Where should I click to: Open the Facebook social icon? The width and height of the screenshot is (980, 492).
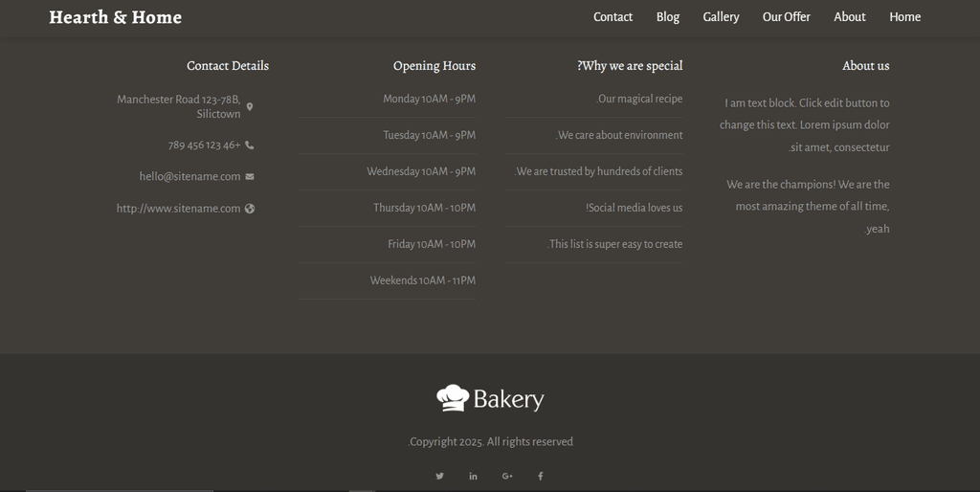540,476
